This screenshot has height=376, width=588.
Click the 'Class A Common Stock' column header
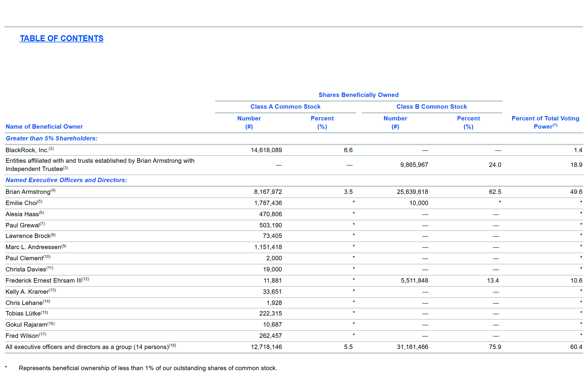click(x=285, y=107)
